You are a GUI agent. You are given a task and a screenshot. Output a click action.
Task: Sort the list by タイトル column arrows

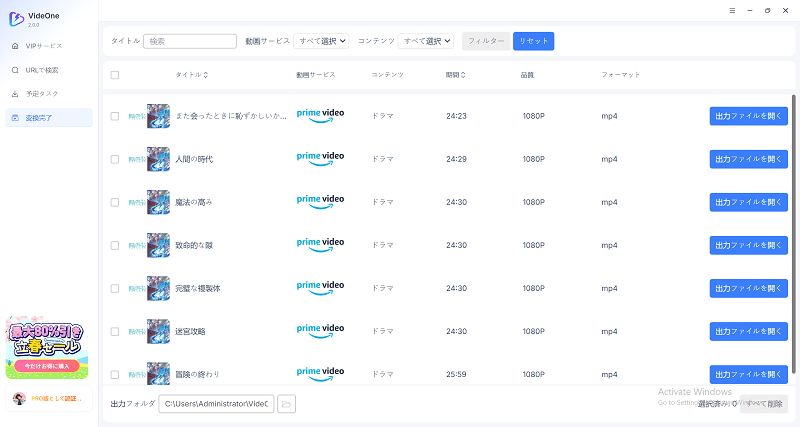click(x=206, y=75)
